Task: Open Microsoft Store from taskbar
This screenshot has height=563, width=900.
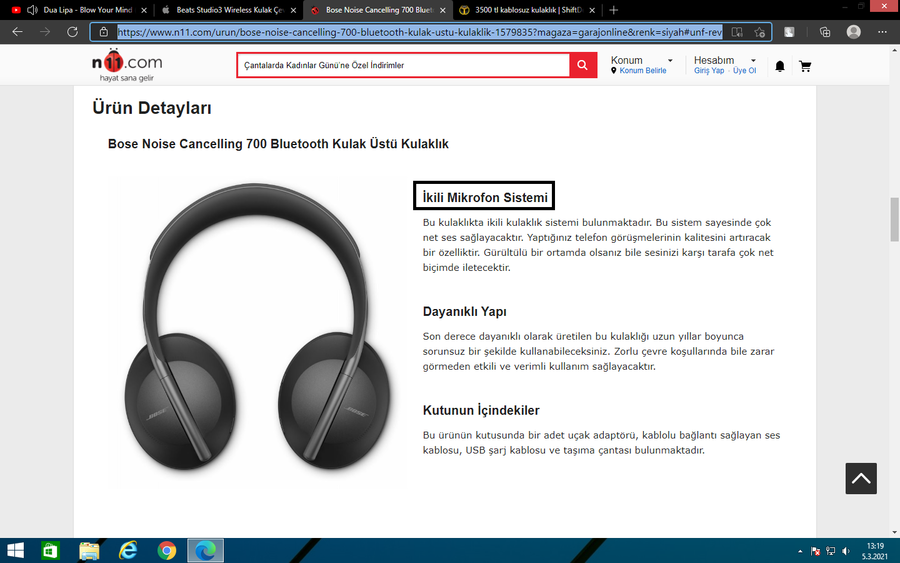Action: coord(51,551)
